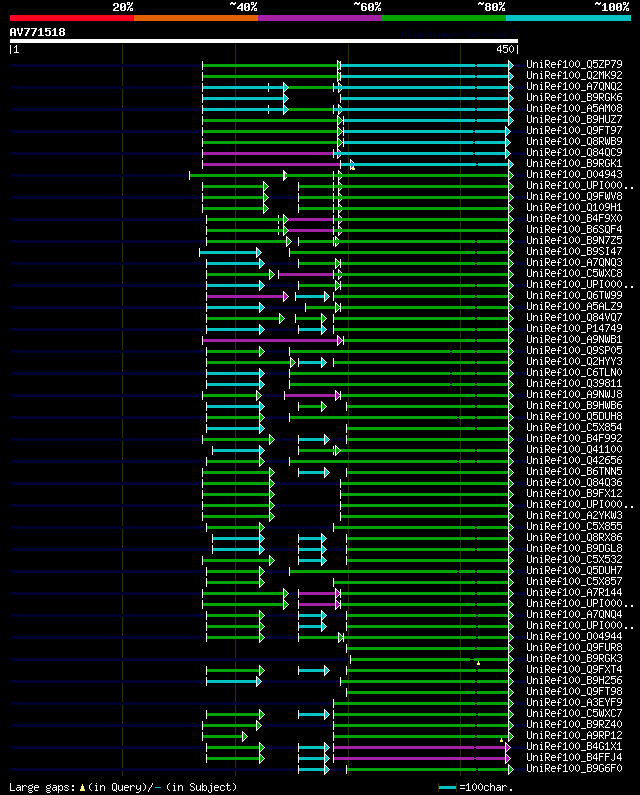
Task: View details for UniRef100_B9FX12
Action: tap(574, 493)
